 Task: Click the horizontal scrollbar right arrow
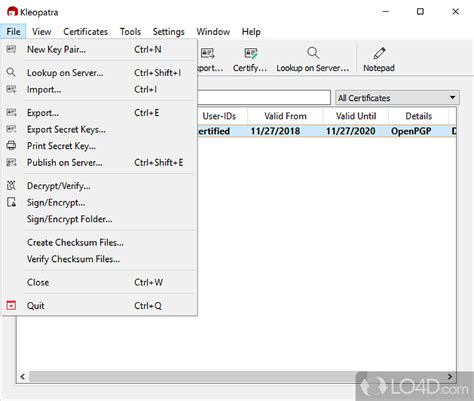click(450, 377)
